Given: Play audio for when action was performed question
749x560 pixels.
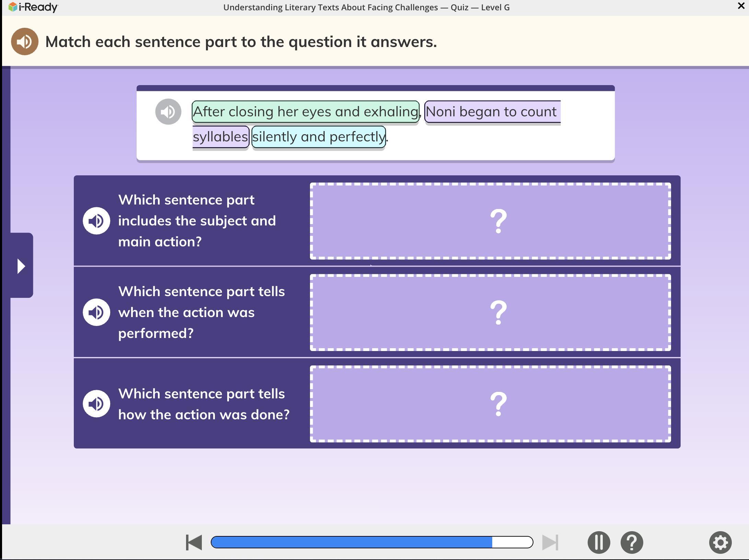Looking at the screenshot, I should [96, 312].
